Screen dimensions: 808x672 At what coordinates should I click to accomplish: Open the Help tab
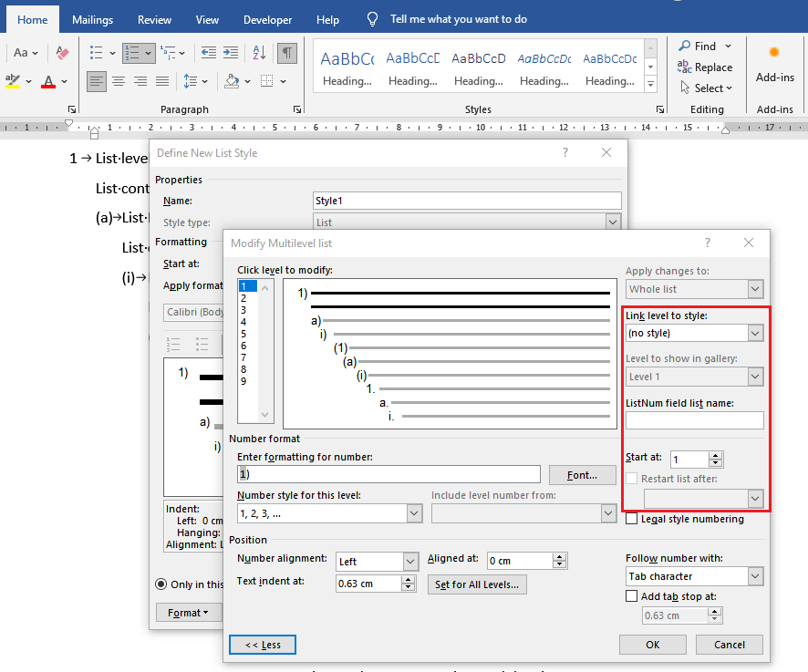[327, 19]
